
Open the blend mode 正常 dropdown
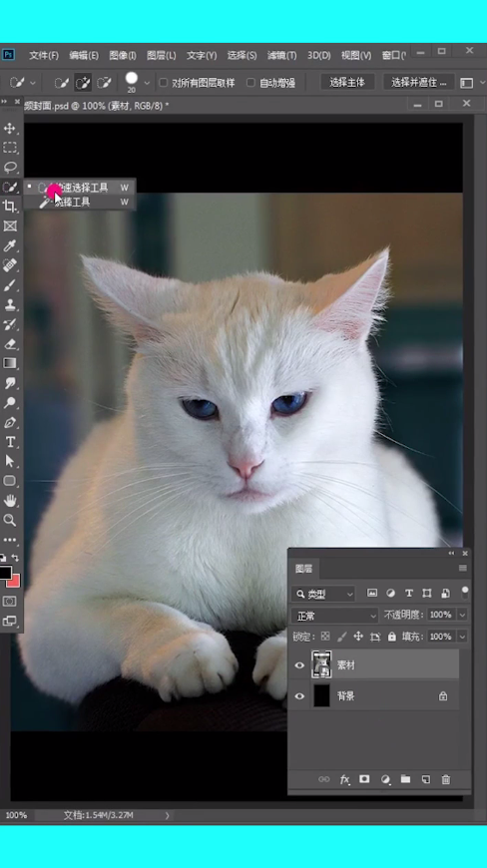pos(335,616)
